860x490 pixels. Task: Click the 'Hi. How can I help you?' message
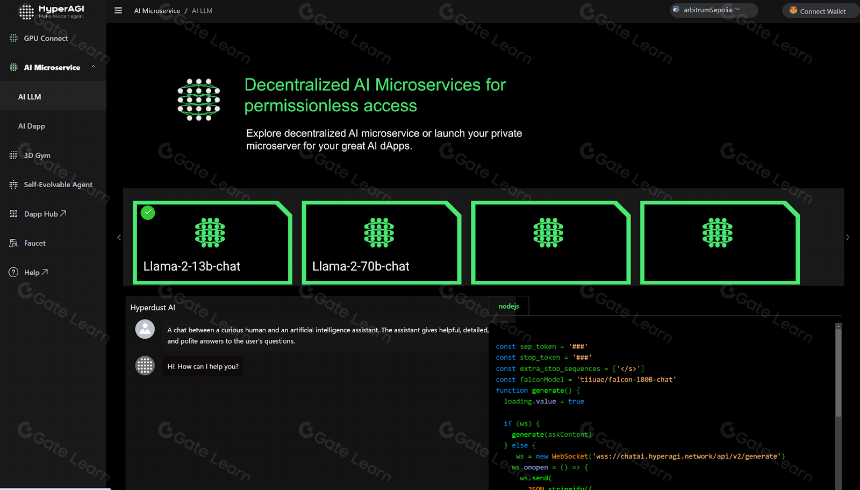(x=203, y=366)
